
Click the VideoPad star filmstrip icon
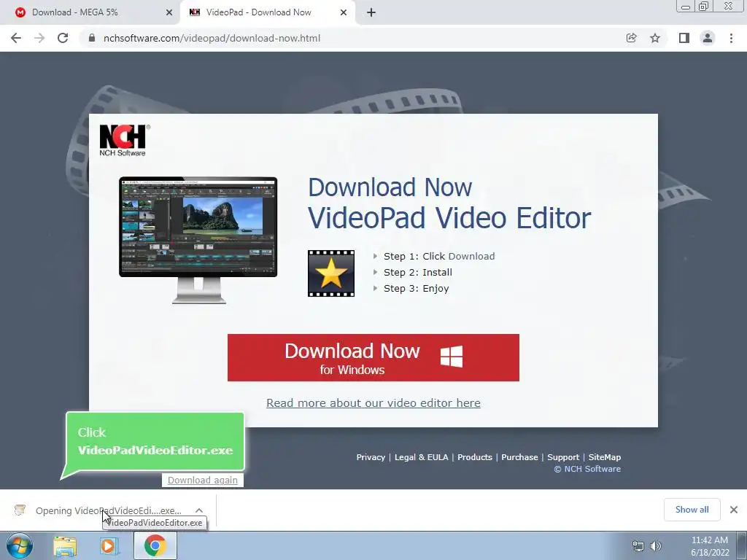point(331,273)
